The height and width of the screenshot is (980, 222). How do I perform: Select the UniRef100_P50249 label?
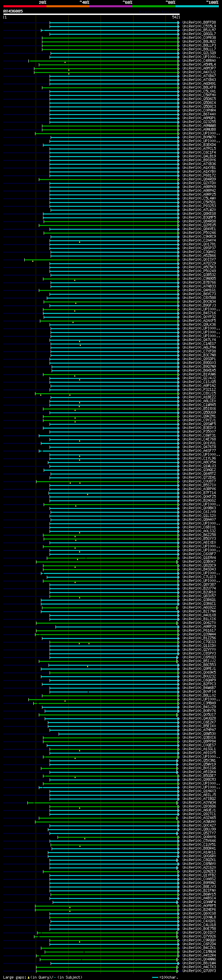click(199, 271)
